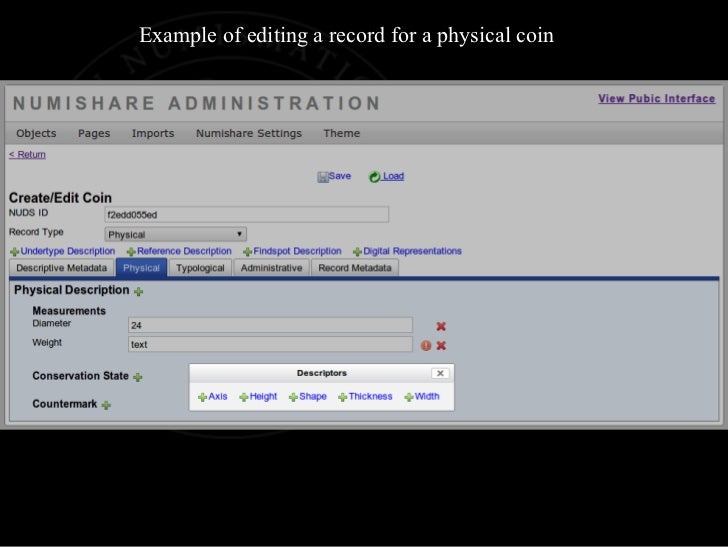Click the Measurements label

[x=69, y=311]
